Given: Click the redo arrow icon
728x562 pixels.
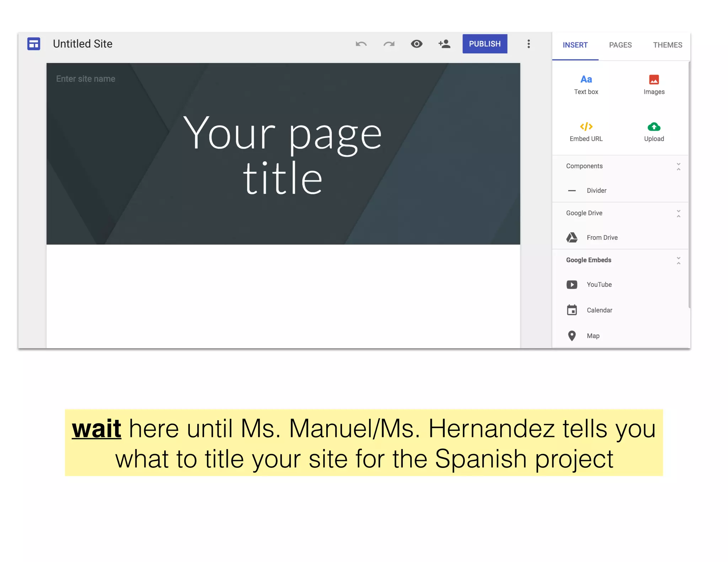Looking at the screenshot, I should pos(389,44).
